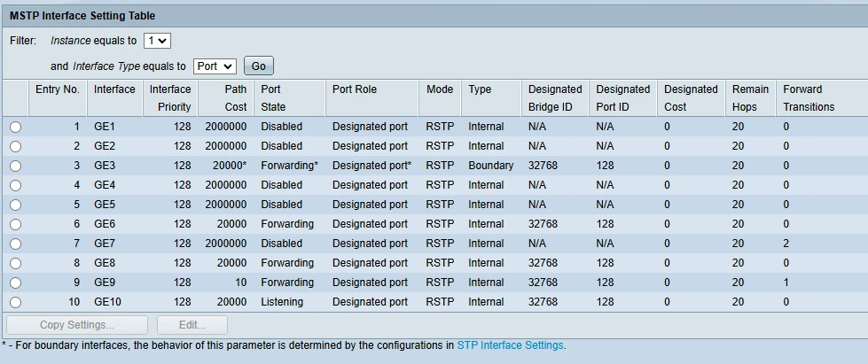Open the Instance filter dropdown
Viewport: 868px width, 364px height.
point(157,41)
